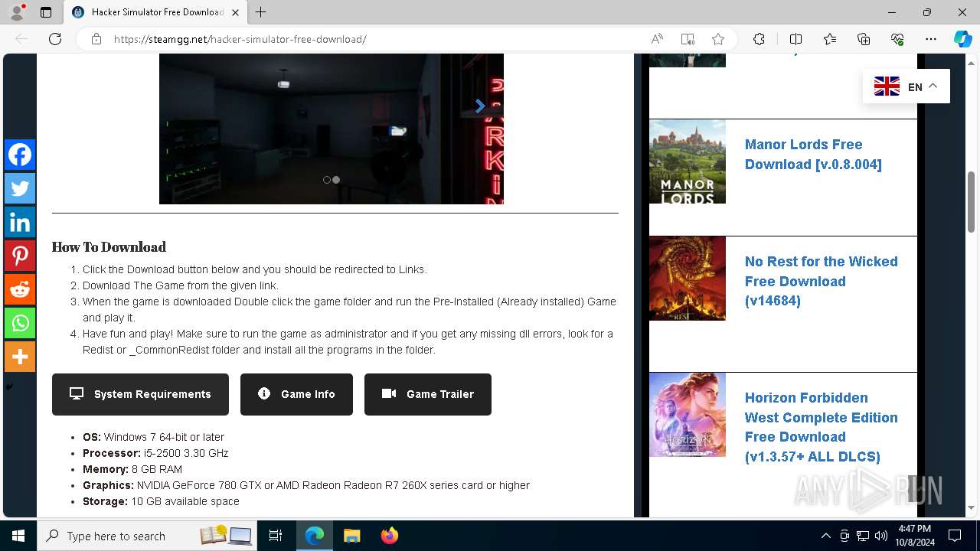Open Copilot sidebar
This screenshot has height=551, width=980.
pyautogui.click(x=962, y=39)
